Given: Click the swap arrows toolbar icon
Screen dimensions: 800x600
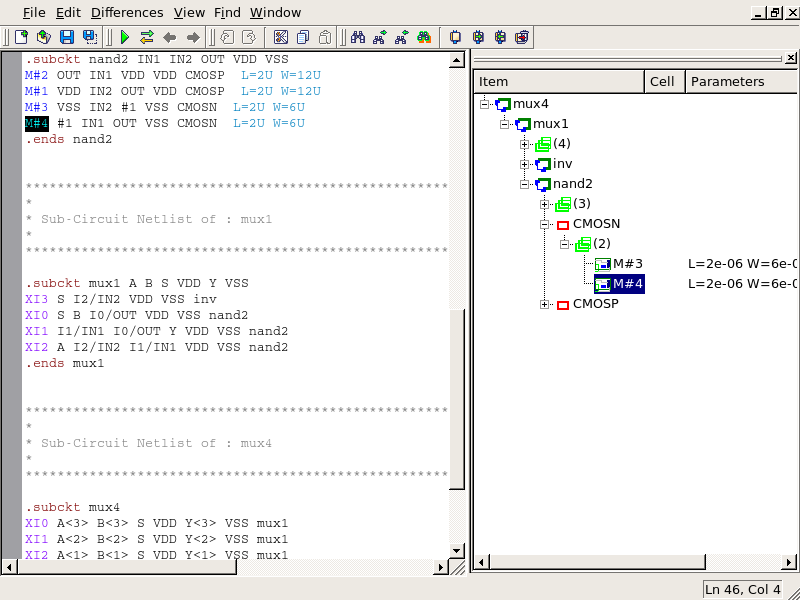Looking at the screenshot, I should (x=147, y=37).
